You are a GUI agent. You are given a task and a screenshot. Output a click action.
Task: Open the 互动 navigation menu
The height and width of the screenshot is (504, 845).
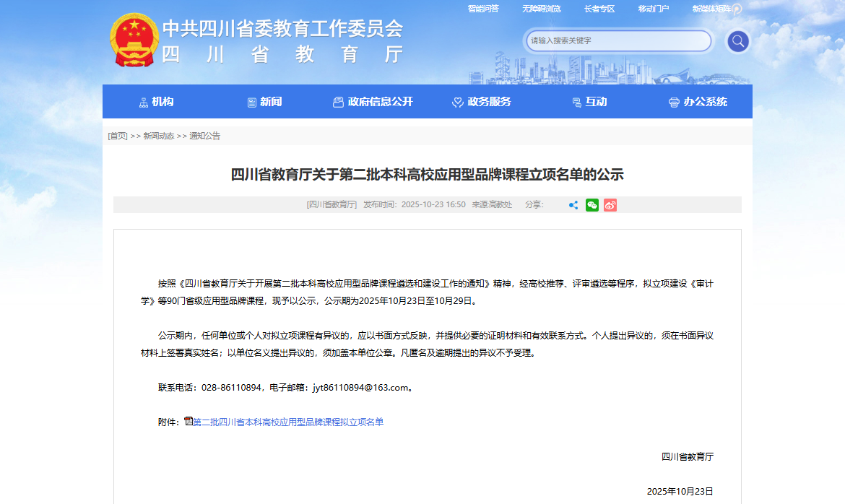589,101
